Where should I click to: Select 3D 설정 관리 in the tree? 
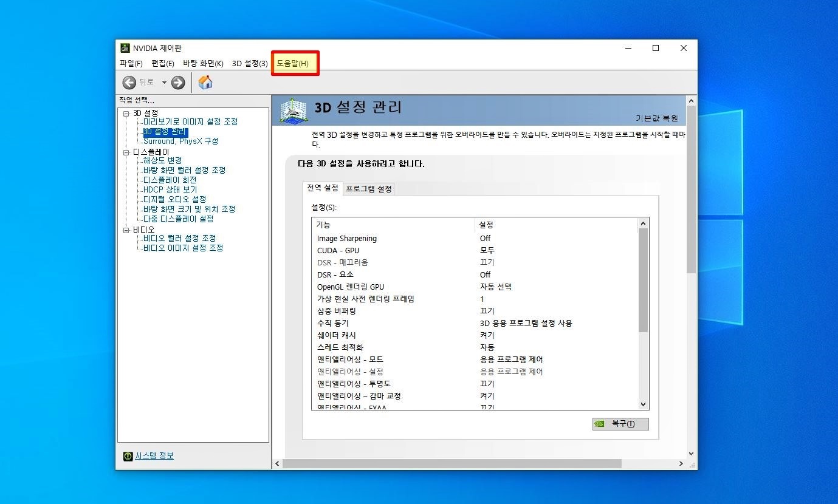(165, 132)
